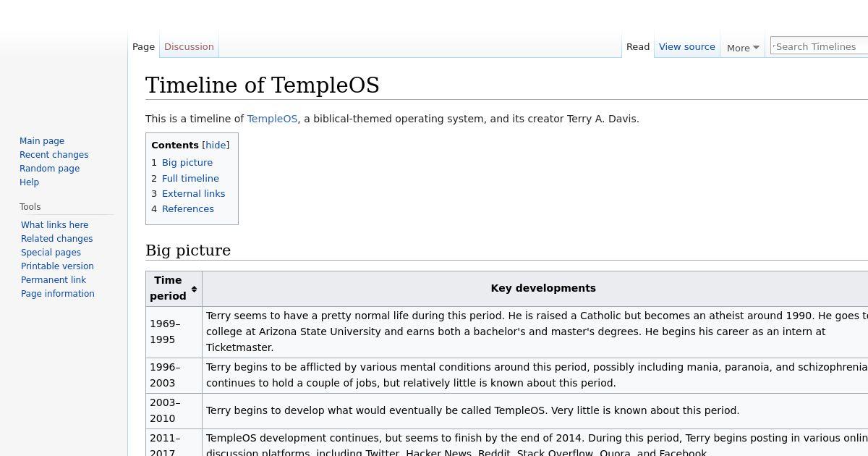Select the 1996–2003 time period cell
The width and height of the screenshot is (868, 456).
pos(174,375)
